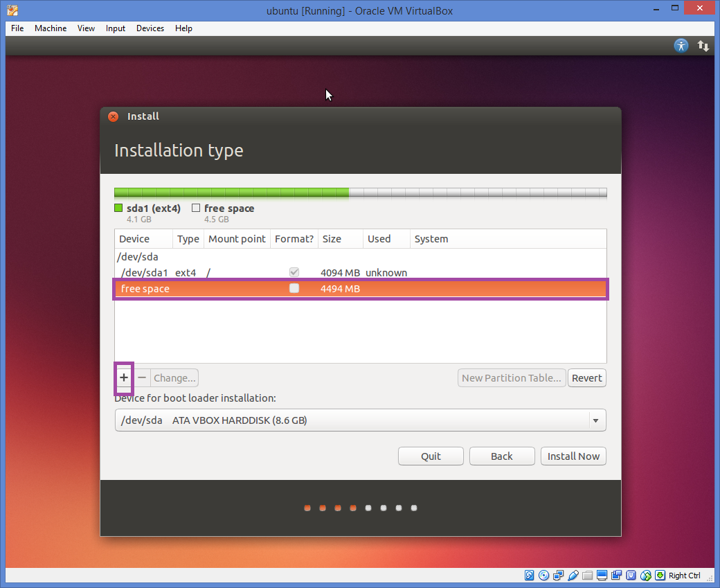
Task: Click the hard disk activity icon in VirtualBox status bar
Action: coord(529,575)
